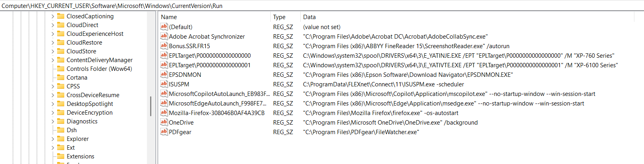Select the Extensions key in the tree

[80, 156]
